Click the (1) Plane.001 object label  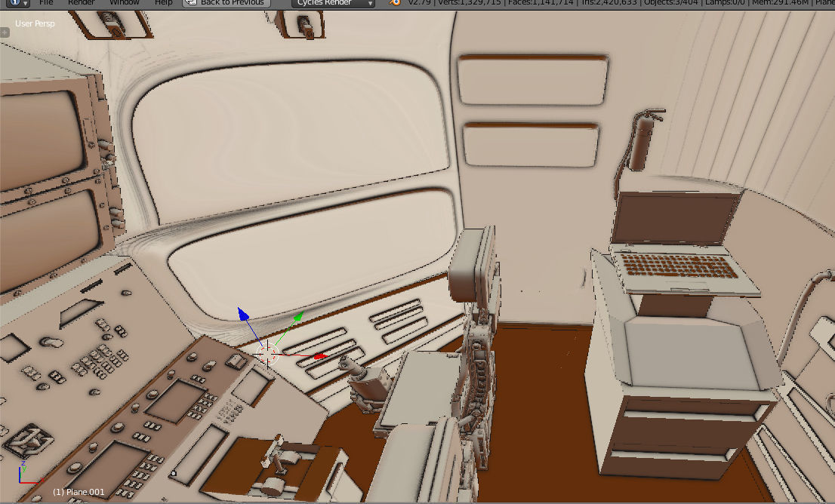tap(79, 492)
